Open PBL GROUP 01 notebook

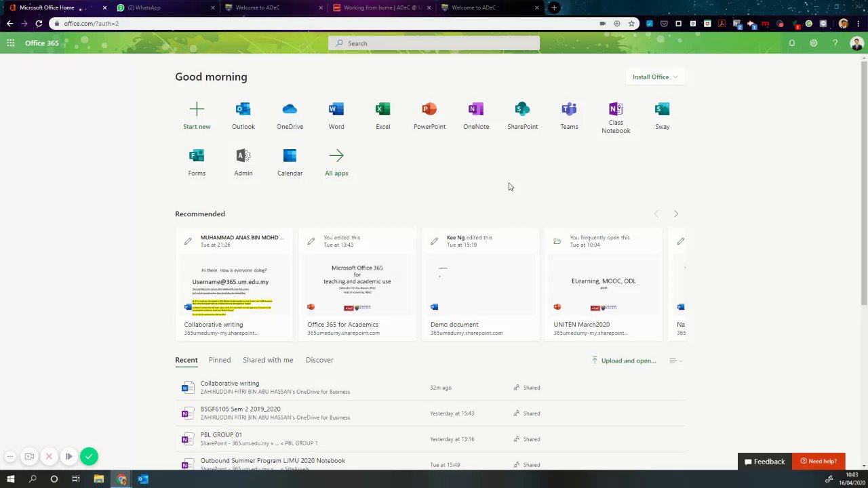click(430, 439)
